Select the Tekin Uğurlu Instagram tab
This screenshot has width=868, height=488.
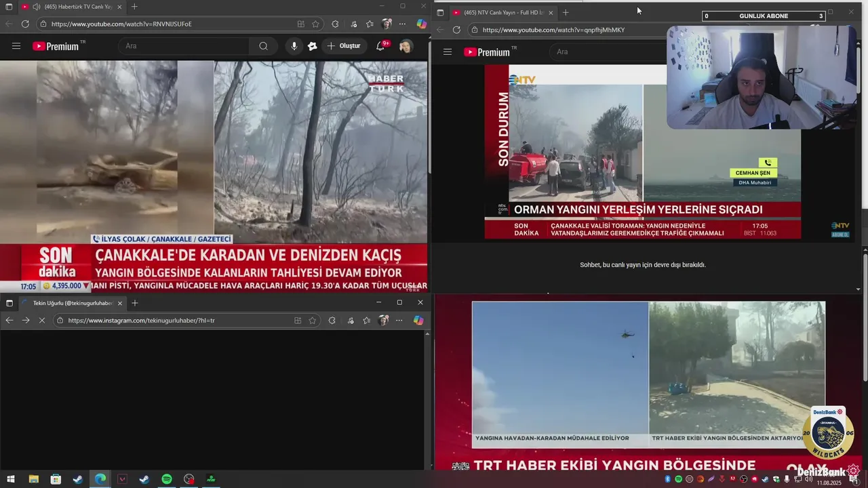tap(71, 303)
